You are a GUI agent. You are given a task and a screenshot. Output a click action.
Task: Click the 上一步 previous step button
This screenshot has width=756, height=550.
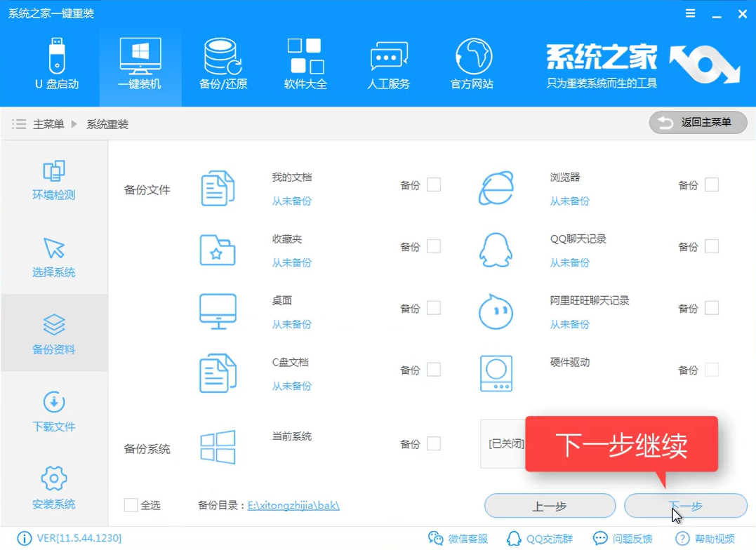pyautogui.click(x=549, y=506)
